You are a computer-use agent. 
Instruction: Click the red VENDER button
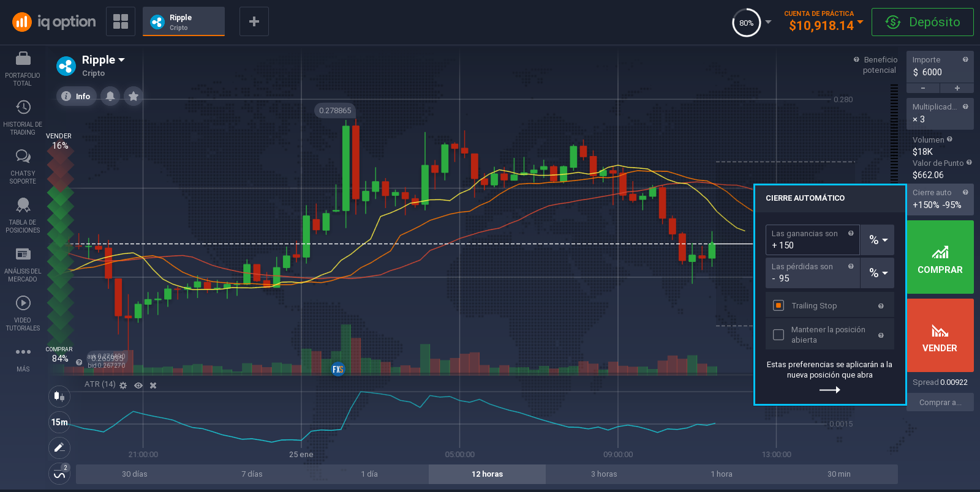[940, 335]
